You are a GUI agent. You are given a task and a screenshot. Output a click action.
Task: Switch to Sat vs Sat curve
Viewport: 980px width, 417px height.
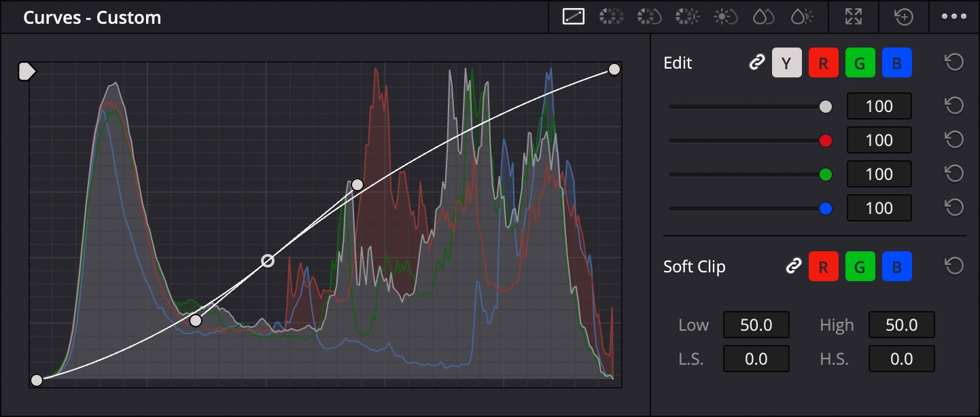point(764,17)
